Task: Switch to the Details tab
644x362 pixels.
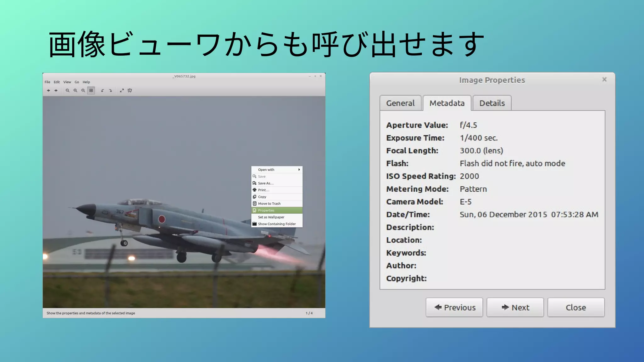Action: (492, 103)
